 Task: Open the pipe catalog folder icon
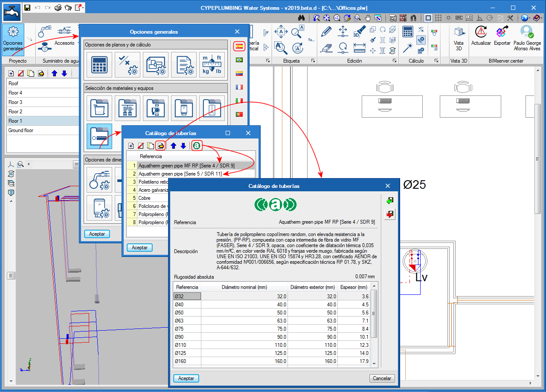[99, 136]
